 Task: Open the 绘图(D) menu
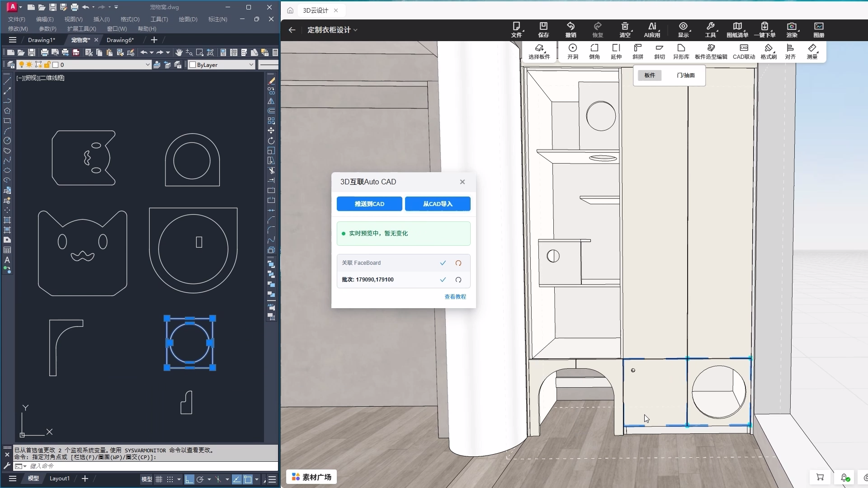click(x=188, y=19)
